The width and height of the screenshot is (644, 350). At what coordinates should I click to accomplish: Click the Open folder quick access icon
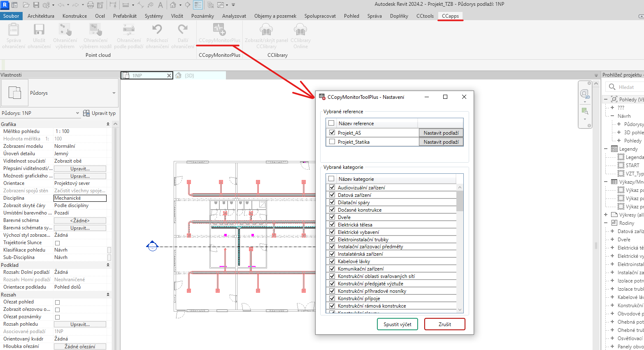point(26,5)
